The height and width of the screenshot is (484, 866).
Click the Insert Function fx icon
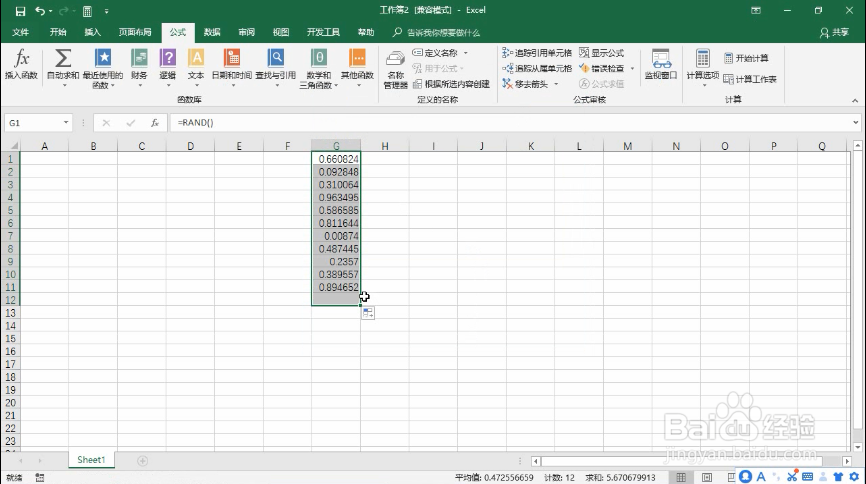[21, 65]
